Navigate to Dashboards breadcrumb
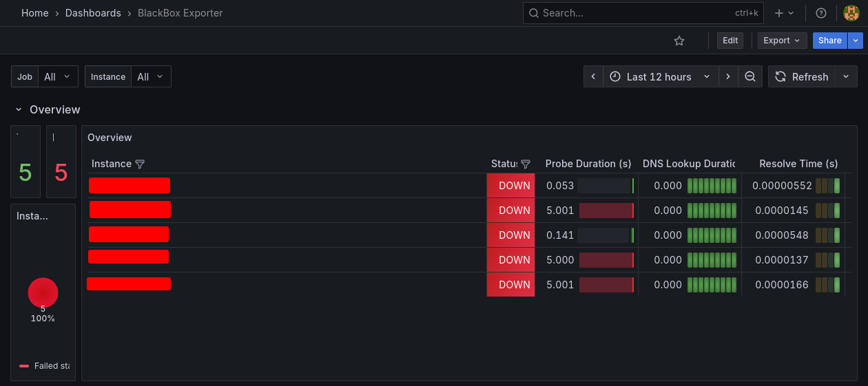This screenshot has height=386, width=868. (93, 13)
